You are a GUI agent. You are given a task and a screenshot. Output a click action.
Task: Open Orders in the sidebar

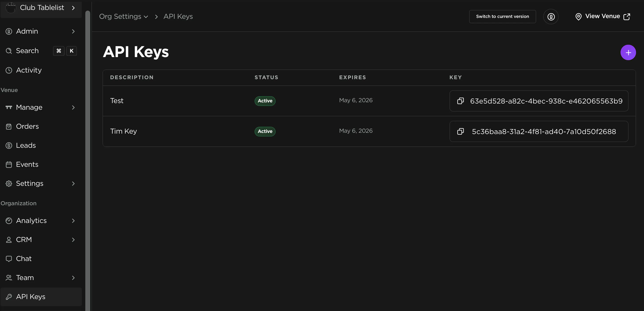point(27,126)
